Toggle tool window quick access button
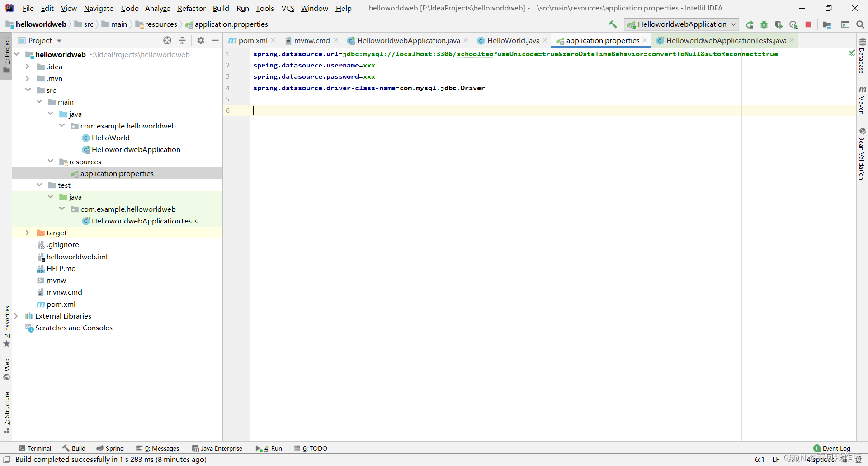 (7, 460)
